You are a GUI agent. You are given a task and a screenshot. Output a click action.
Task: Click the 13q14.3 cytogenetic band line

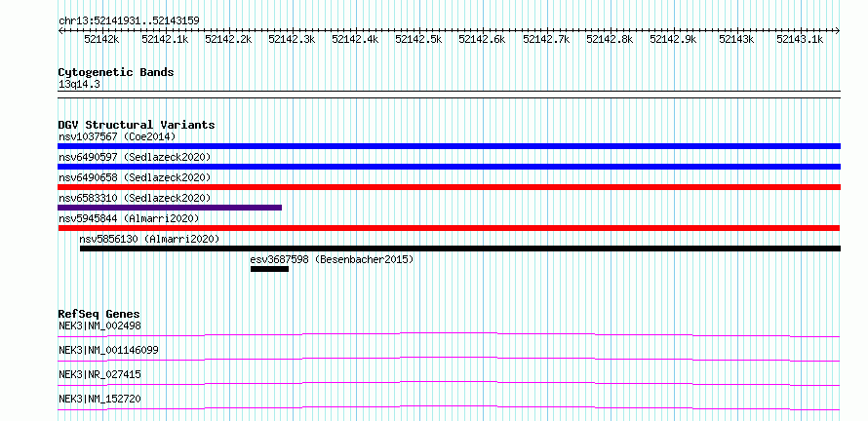point(449,95)
